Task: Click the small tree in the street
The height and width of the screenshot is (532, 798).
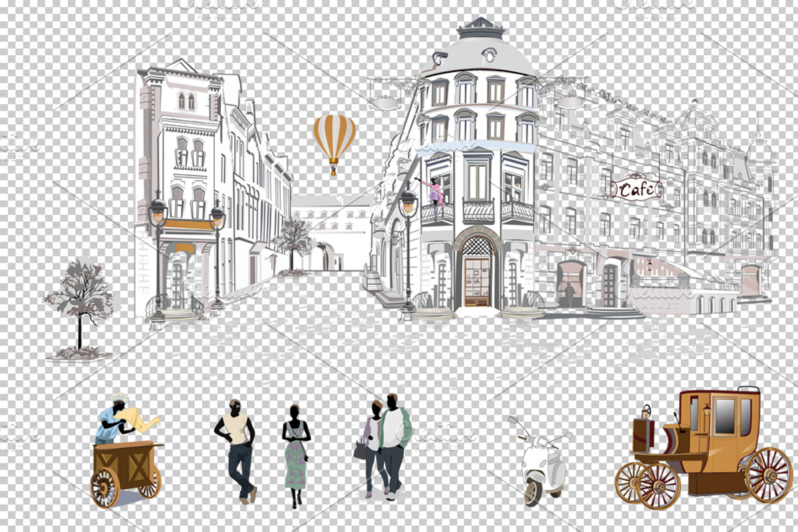Action: point(293,245)
